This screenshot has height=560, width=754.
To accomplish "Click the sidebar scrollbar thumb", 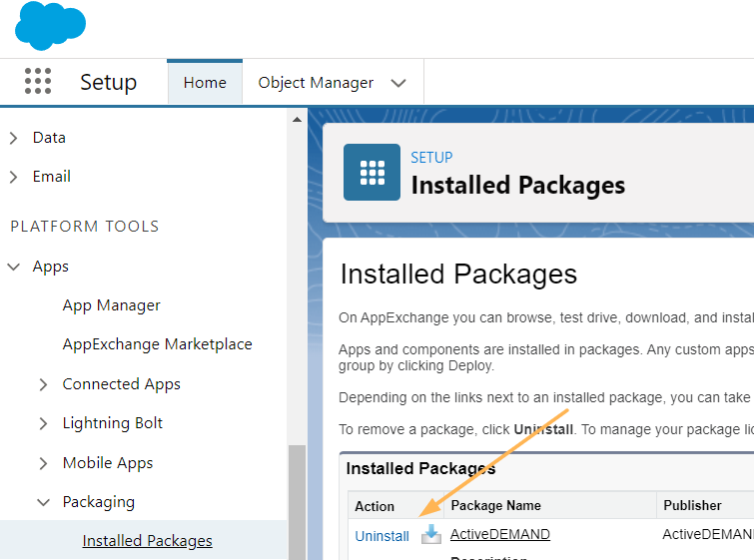I will pos(298,502).
